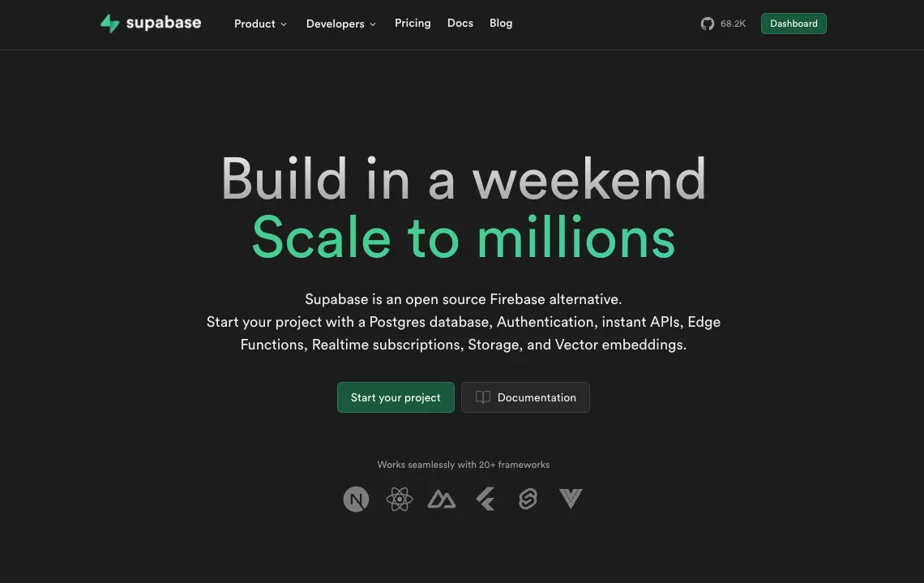The width and height of the screenshot is (924, 583).
Task: Click the Nuxt framework icon
Action: coord(442,499)
